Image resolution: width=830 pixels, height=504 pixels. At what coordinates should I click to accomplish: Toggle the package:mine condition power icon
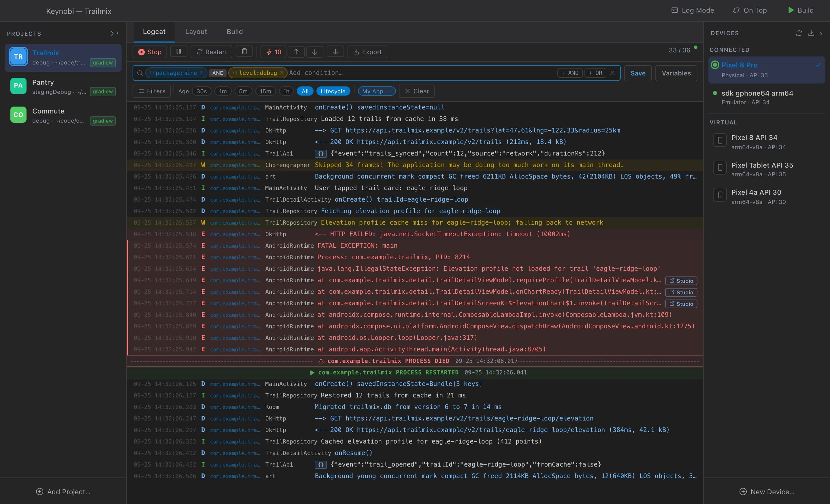click(x=152, y=73)
